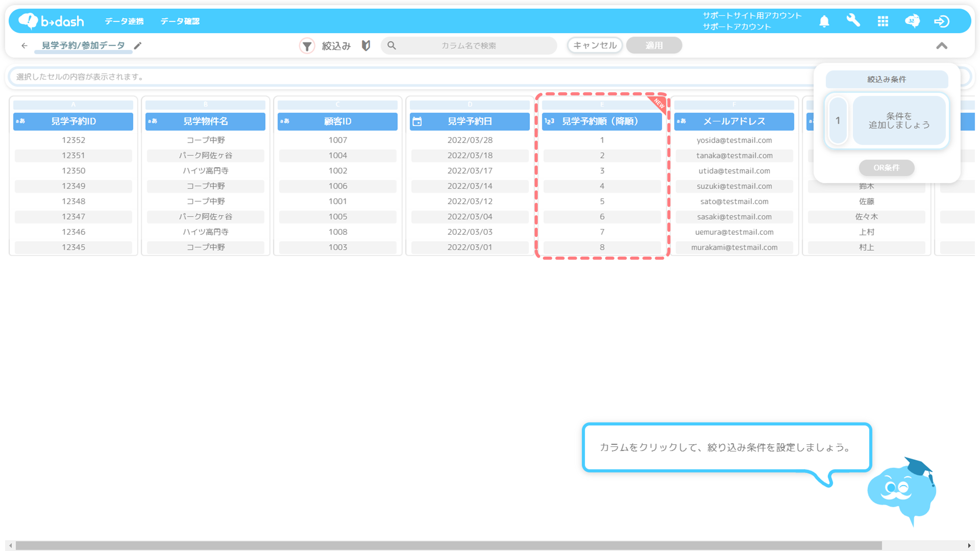Click the 条件を追加しましょう condition box
Image resolution: width=980 pixels, height=551 pixels.
899,120
